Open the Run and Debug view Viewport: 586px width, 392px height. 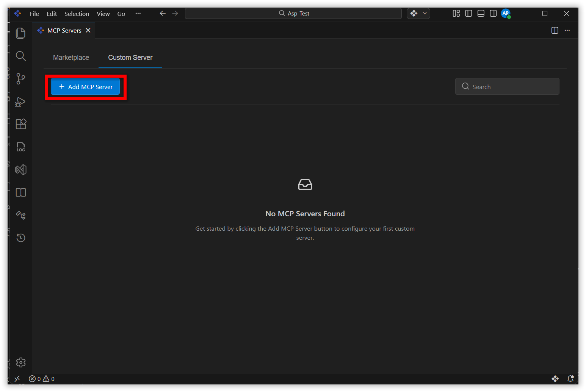[x=20, y=102]
